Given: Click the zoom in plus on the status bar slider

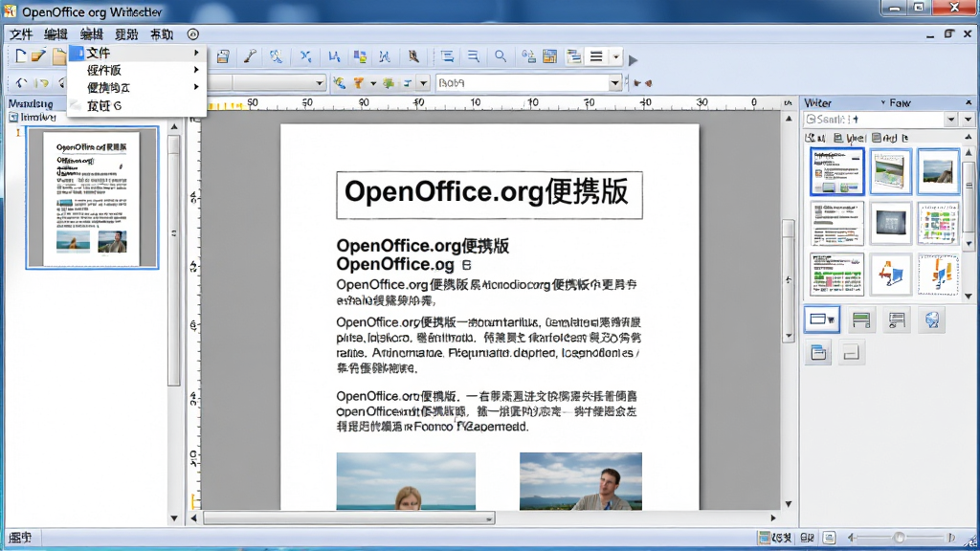Looking at the screenshot, I should [951, 538].
